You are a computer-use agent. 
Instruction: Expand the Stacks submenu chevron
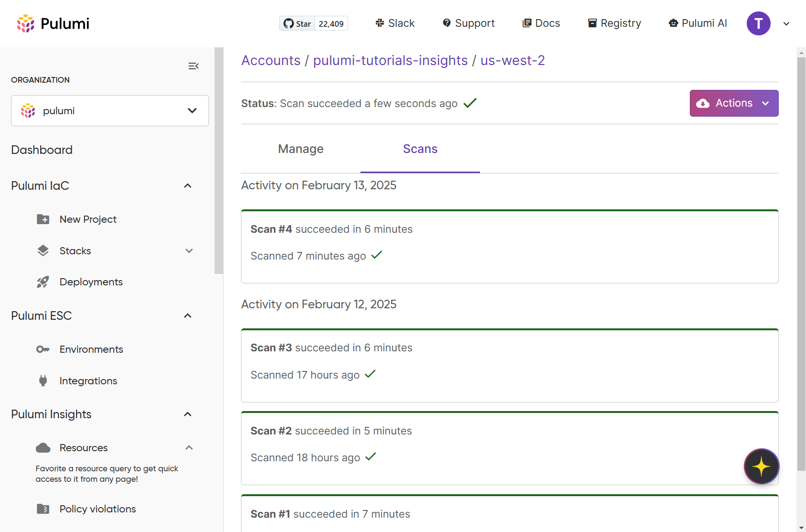click(x=189, y=251)
